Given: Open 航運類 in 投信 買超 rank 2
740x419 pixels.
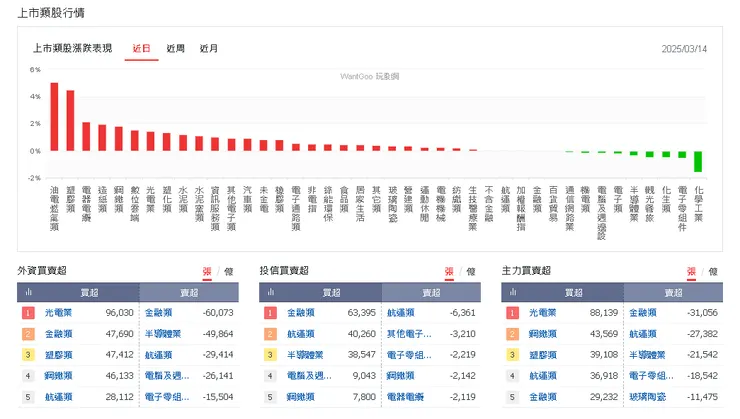Looking at the screenshot, I should [x=301, y=334].
